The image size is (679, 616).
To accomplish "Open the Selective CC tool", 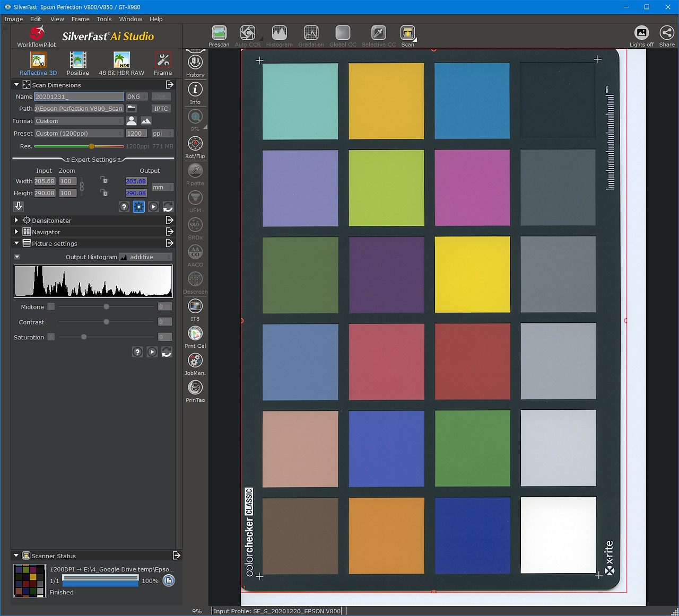I will 379,33.
